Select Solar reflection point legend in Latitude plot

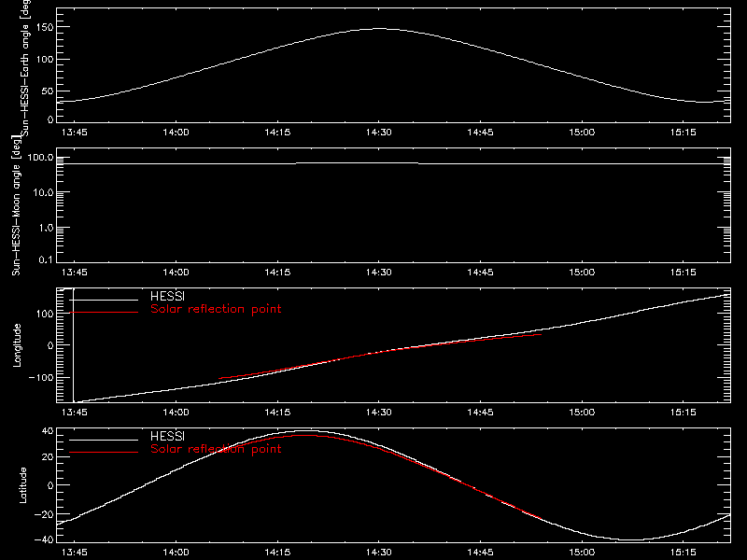(216, 449)
